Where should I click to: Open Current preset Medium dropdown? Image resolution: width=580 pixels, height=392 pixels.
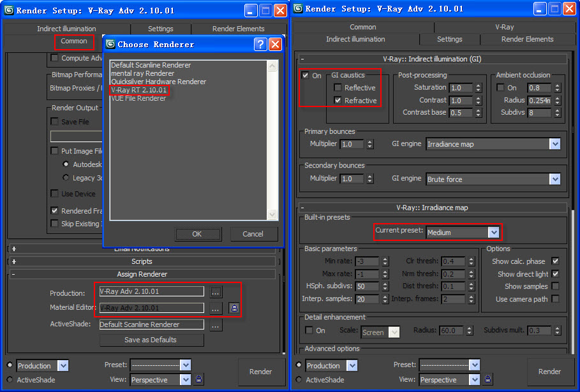pos(493,233)
